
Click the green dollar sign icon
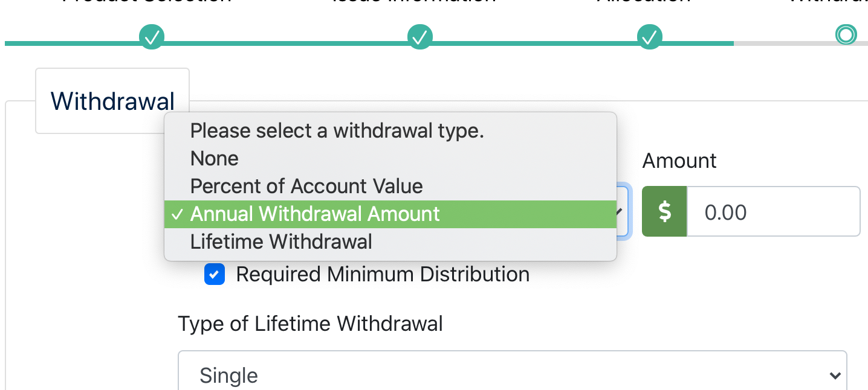tap(664, 211)
